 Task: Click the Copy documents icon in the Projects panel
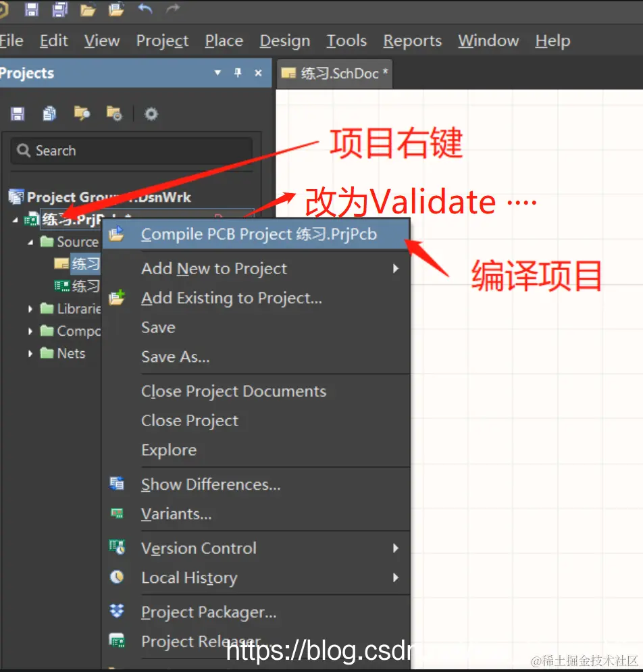coord(49,113)
